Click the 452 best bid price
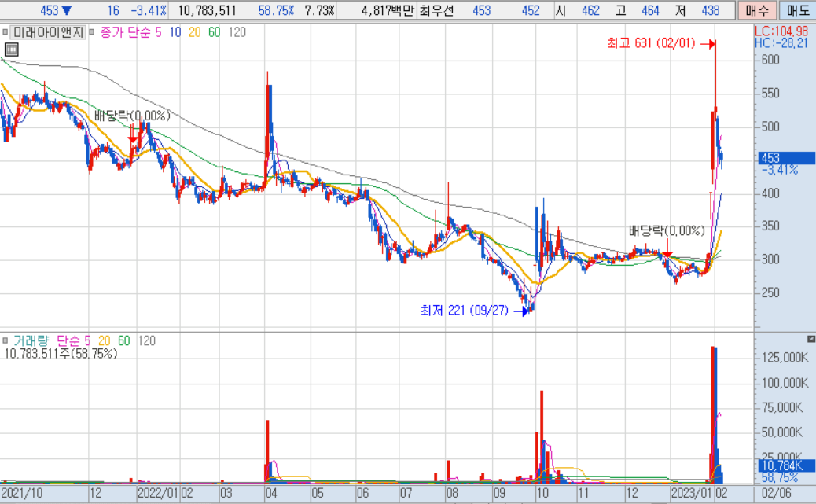 pyautogui.click(x=531, y=10)
